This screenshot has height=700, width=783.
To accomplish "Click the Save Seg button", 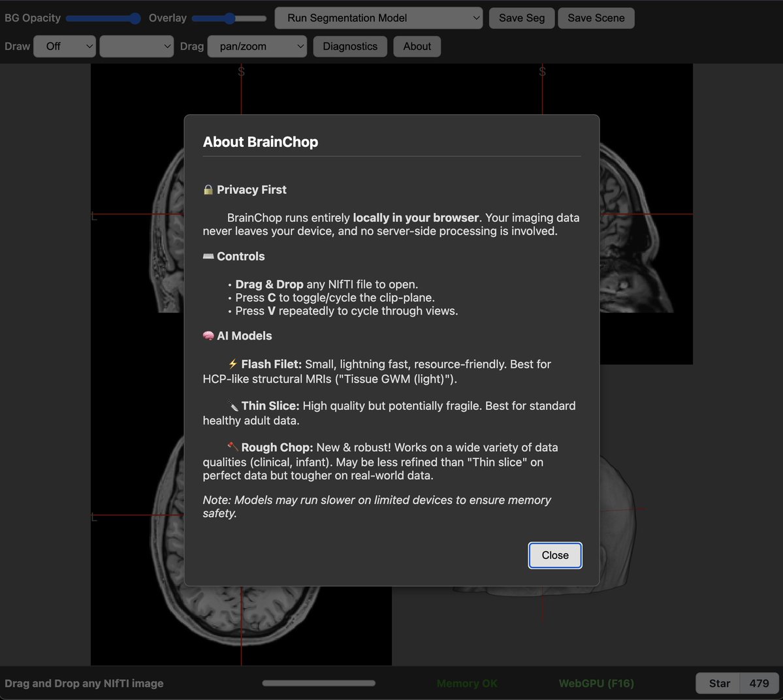I will coord(521,18).
